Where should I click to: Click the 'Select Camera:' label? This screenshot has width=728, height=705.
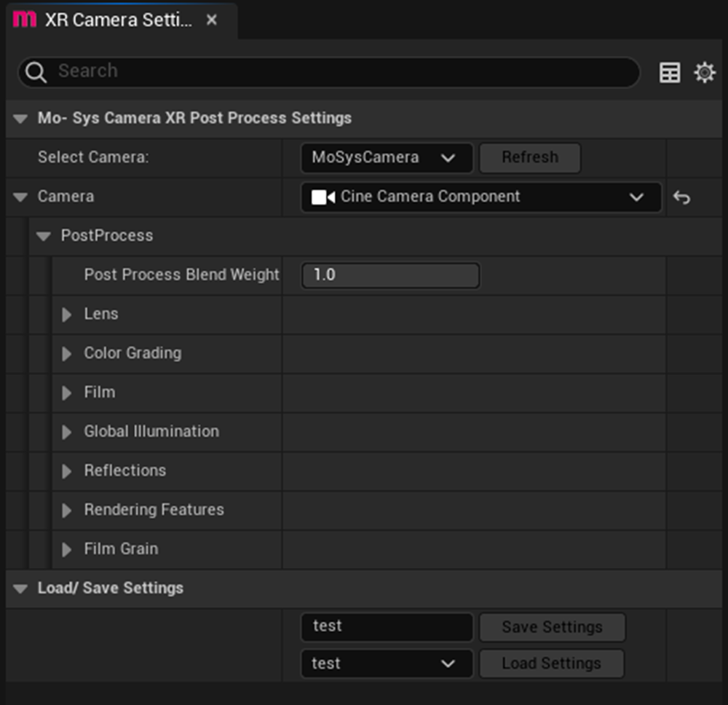93,157
